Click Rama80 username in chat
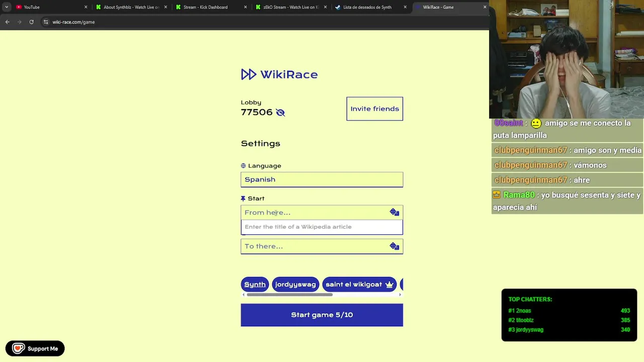This screenshot has height=362, width=644. pos(519,195)
